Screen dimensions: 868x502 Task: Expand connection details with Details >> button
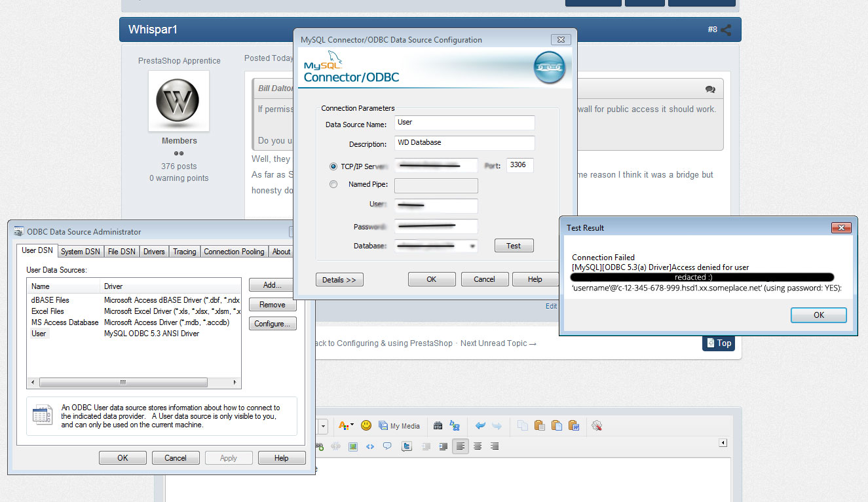[x=339, y=280]
